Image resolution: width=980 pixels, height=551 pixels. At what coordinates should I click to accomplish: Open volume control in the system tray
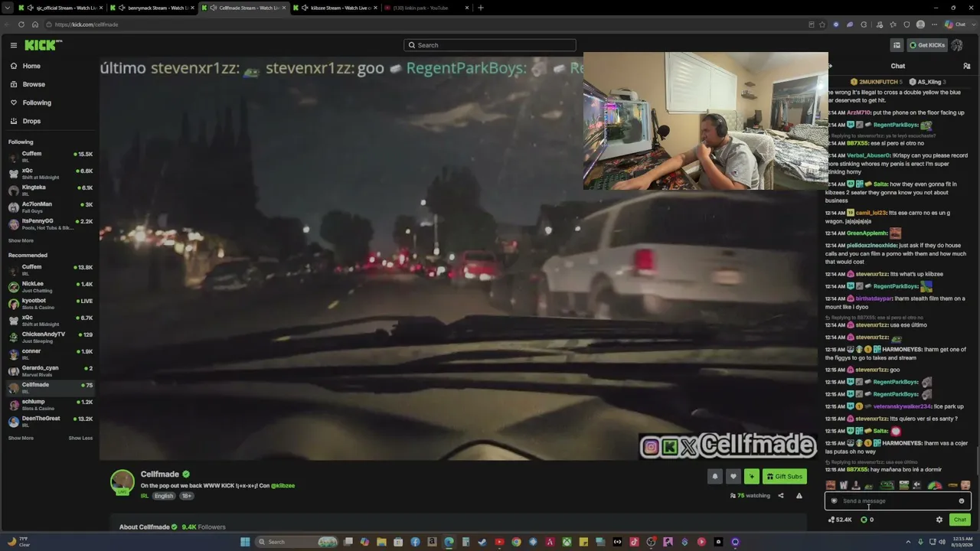[941, 542]
